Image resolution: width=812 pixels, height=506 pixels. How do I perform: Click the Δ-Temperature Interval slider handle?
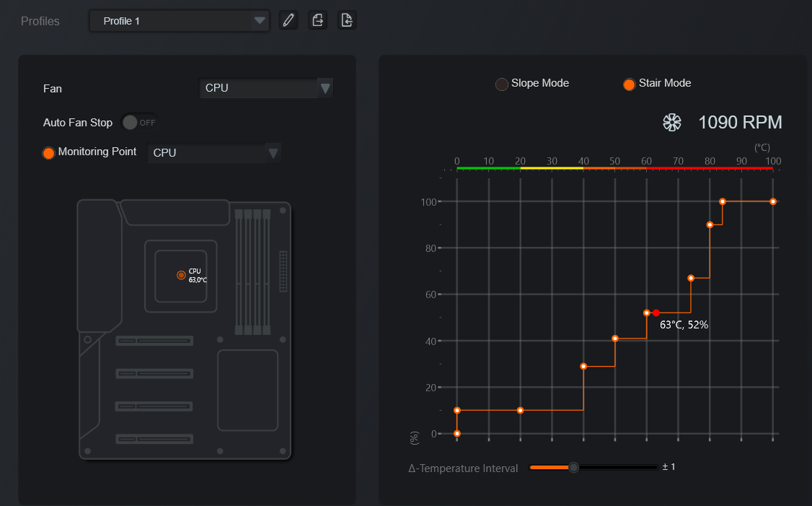pyautogui.click(x=573, y=468)
